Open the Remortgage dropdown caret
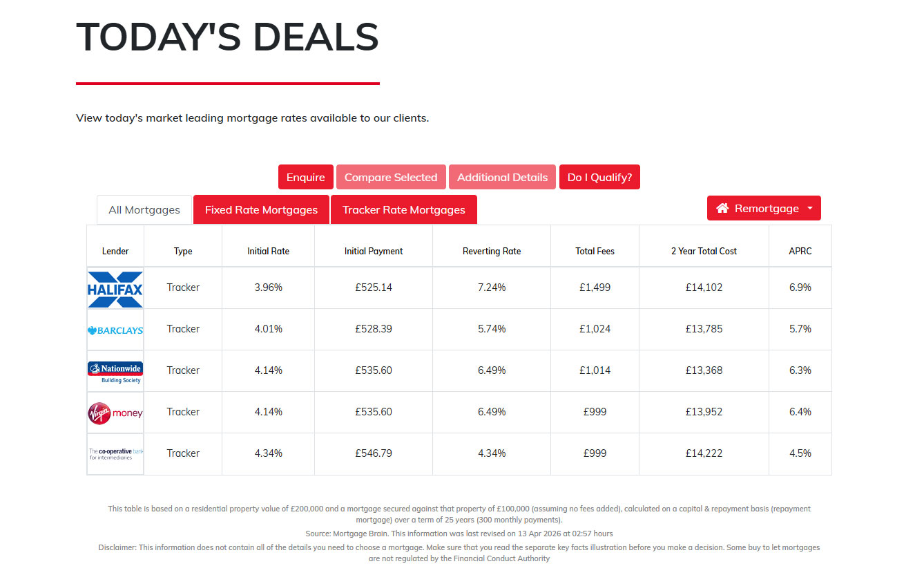Image resolution: width=924 pixels, height=575 pixels. [809, 209]
